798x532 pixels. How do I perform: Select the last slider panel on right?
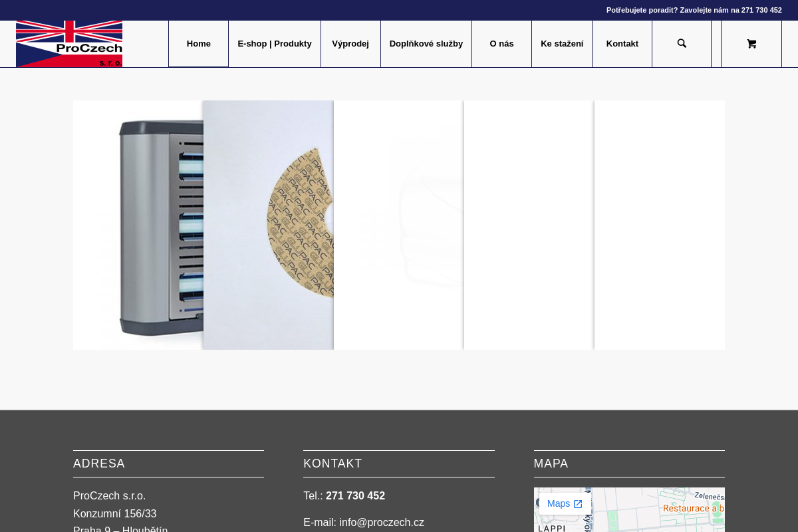point(660,225)
